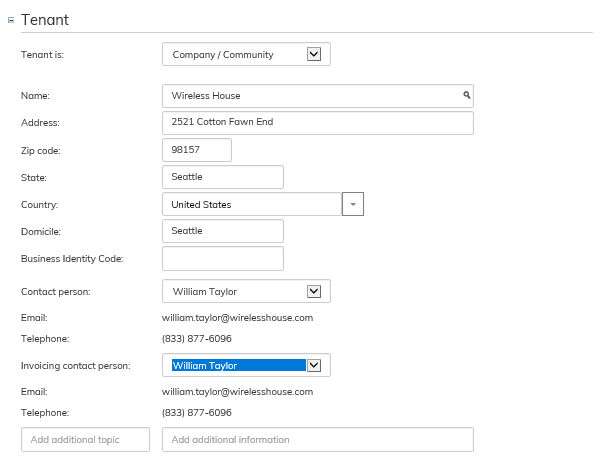
Task: Open the Country dropdown arrow
Action: coord(353,204)
